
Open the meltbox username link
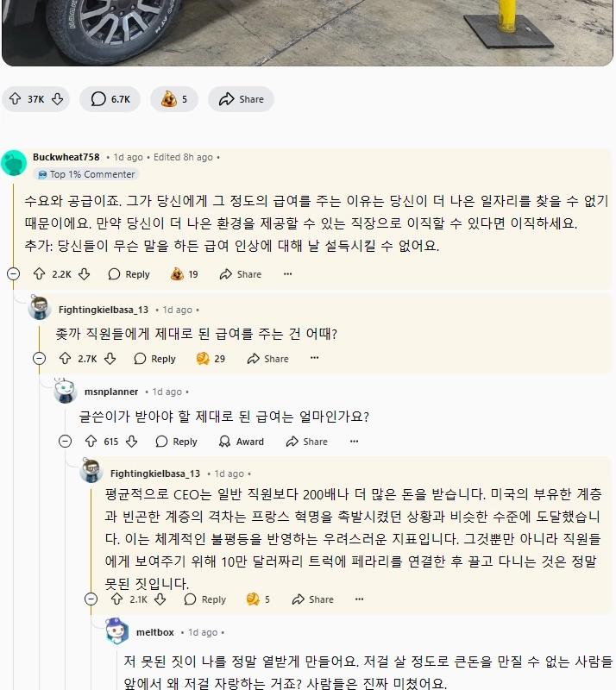155,632
